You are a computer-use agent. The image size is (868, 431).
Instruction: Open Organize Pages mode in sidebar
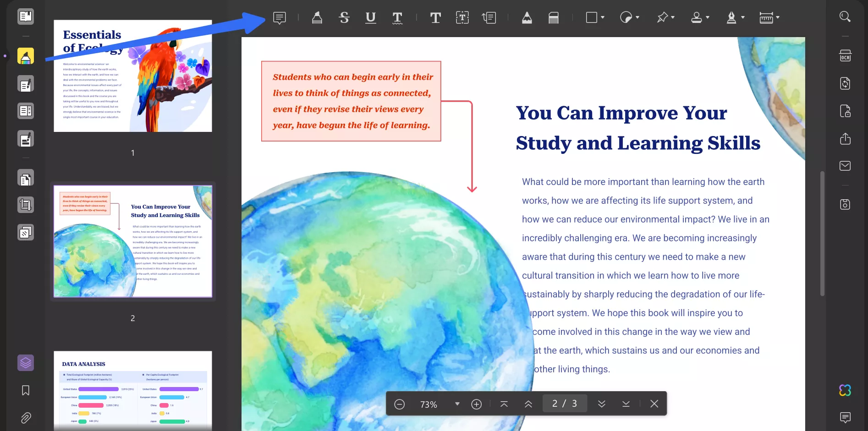(x=26, y=111)
